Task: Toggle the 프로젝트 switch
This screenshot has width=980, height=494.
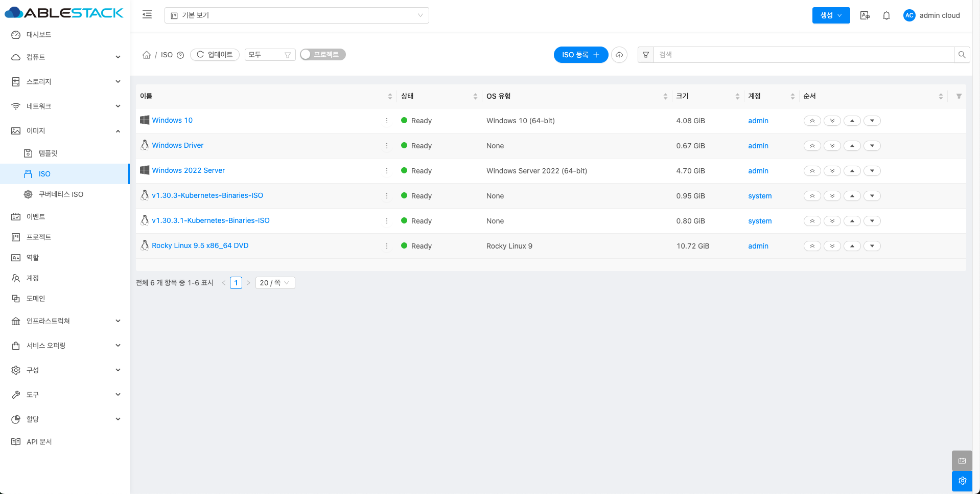Action: [323, 55]
